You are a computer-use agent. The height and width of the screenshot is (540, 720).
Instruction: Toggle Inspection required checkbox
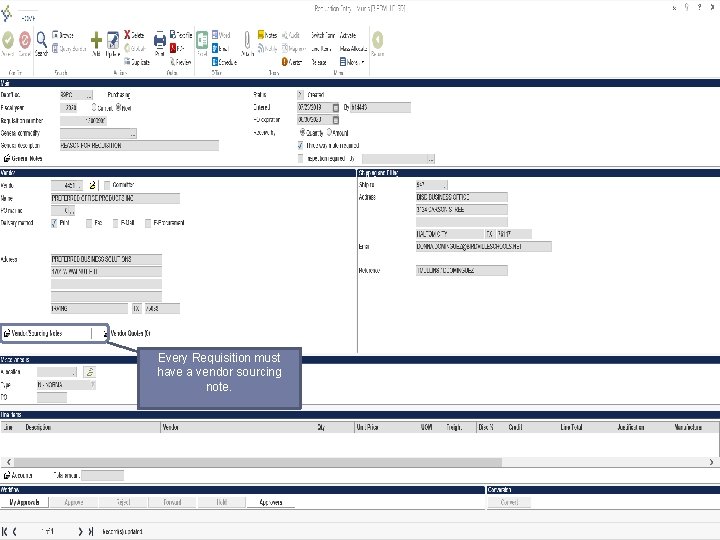click(301, 158)
